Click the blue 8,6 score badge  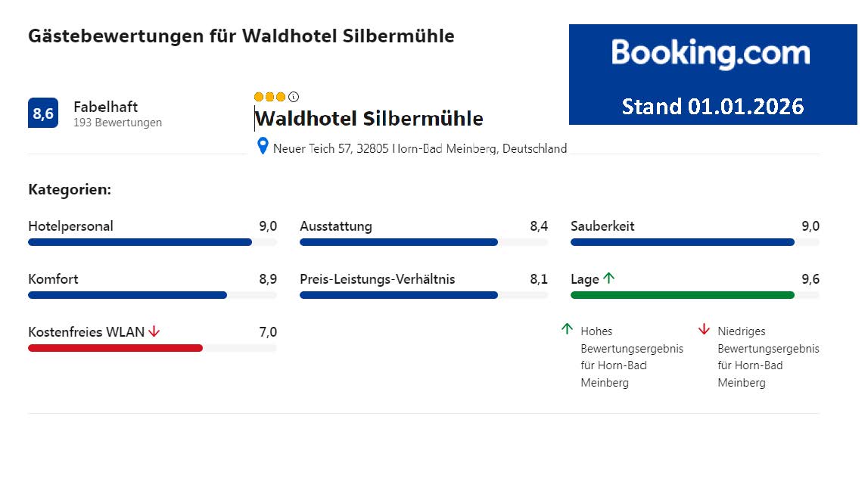pyautogui.click(x=43, y=113)
